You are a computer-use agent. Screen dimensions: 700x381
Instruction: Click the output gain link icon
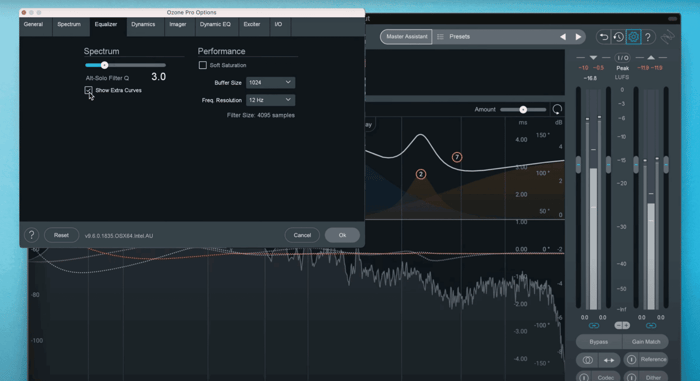(651, 326)
